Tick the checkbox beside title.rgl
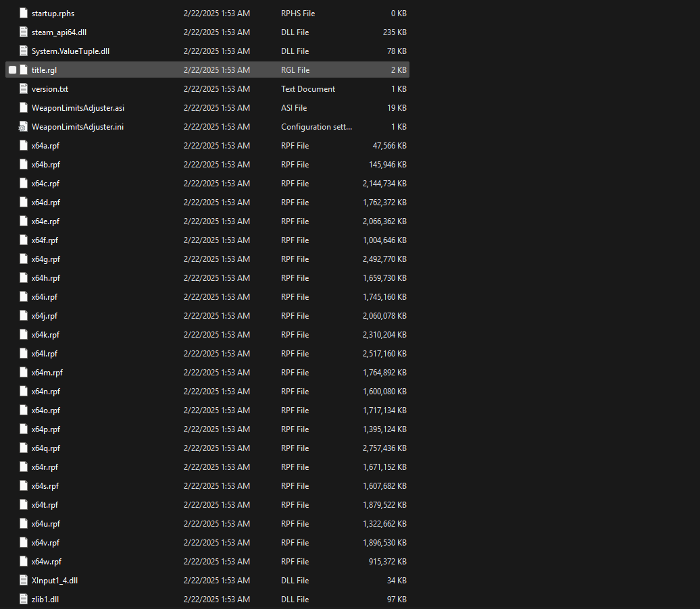Image resolution: width=700 pixels, height=609 pixels. [x=12, y=70]
